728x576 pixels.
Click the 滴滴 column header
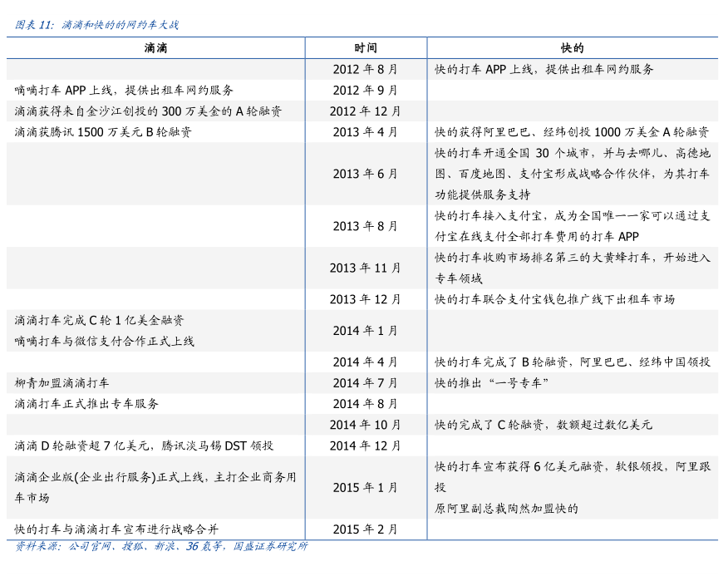click(155, 48)
